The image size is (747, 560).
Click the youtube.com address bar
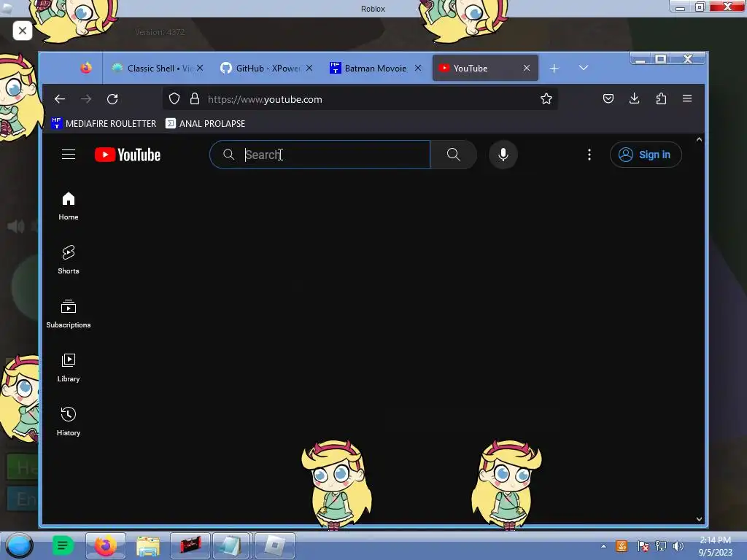[x=362, y=99]
